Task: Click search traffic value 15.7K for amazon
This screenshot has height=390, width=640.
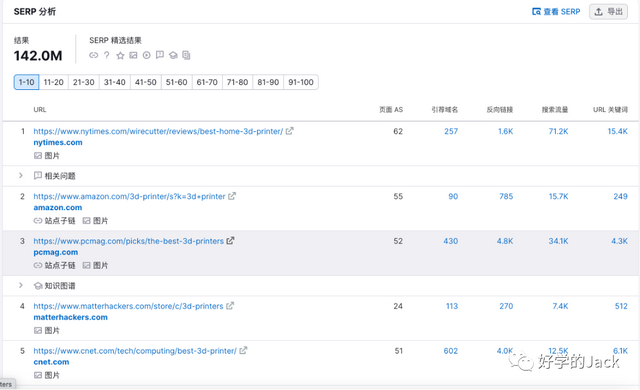Action: 558,197
